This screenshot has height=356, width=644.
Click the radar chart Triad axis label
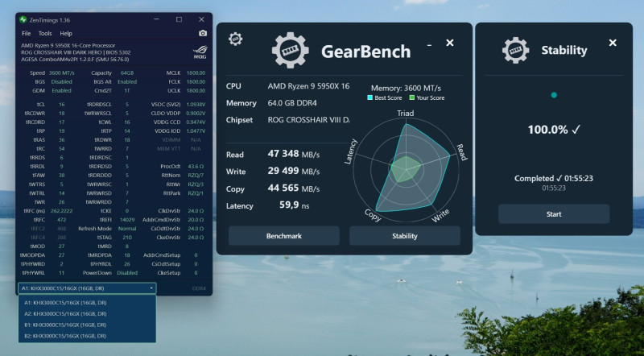pos(406,113)
